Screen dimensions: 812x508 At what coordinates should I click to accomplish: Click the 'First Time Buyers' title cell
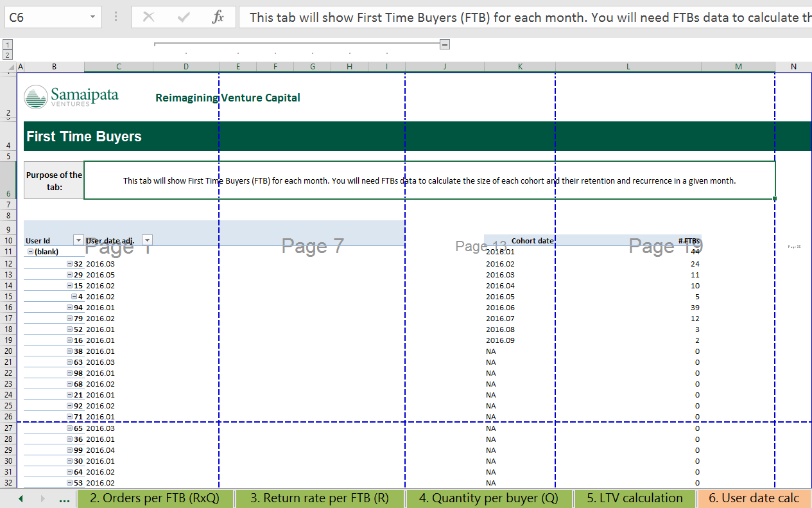tap(84, 136)
